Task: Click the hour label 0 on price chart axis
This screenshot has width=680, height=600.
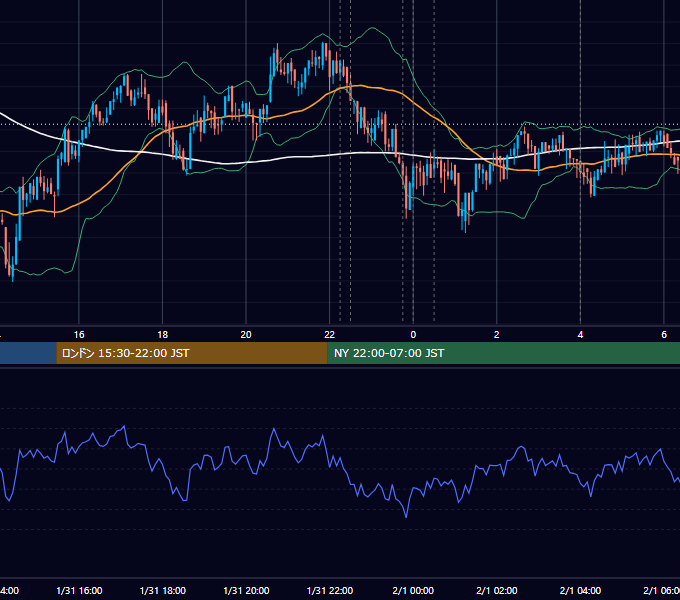Action: (413, 335)
